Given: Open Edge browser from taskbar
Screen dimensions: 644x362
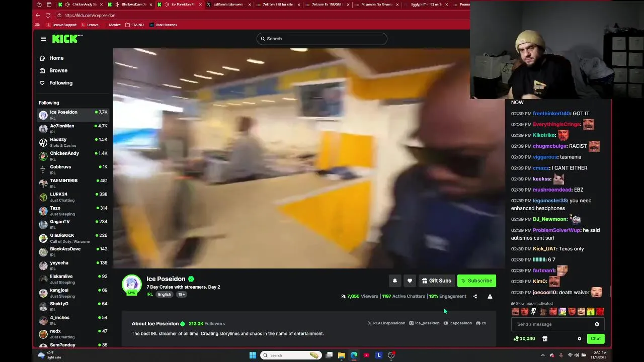Looking at the screenshot, I should [354, 355].
